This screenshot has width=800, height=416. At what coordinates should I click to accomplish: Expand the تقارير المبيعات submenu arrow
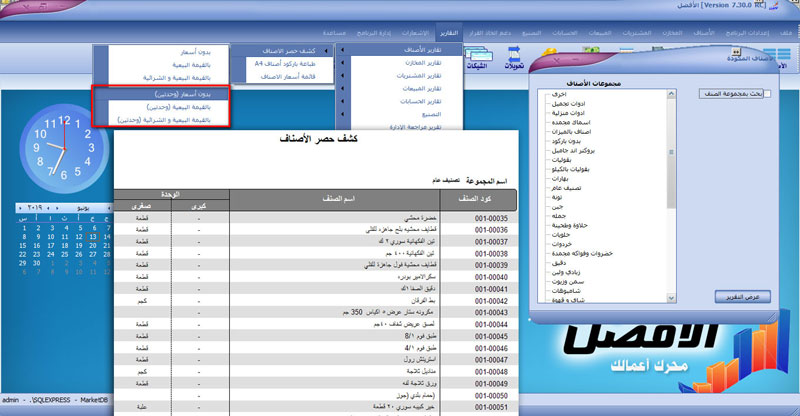click(x=342, y=88)
